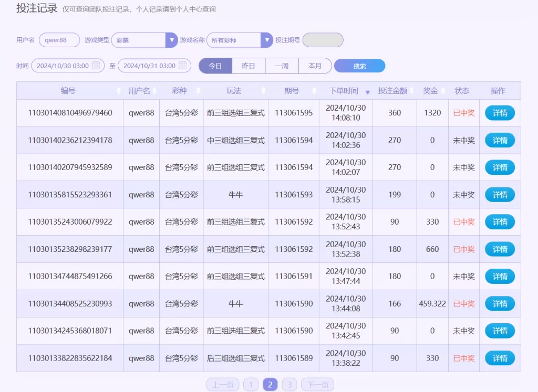538x392 pixels.
Task: Select the 今日 time range tab
Action: pyautogui.click(x=215, y=66)
